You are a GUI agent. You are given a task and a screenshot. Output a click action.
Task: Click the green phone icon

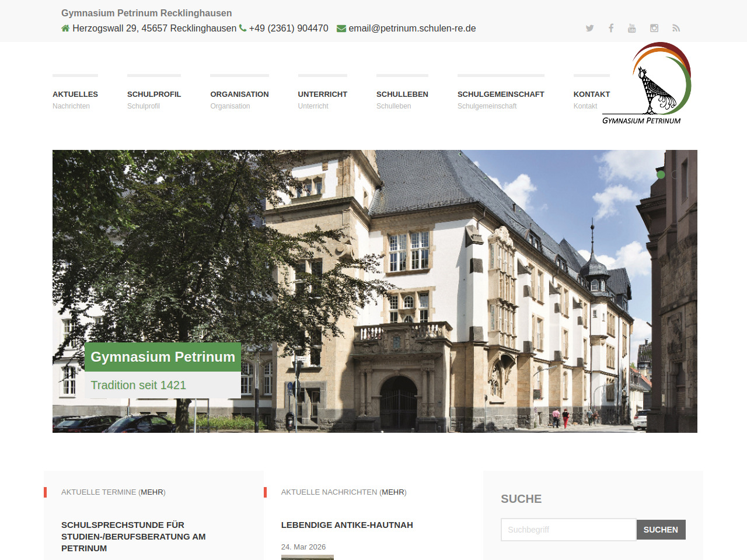point(243,28)
